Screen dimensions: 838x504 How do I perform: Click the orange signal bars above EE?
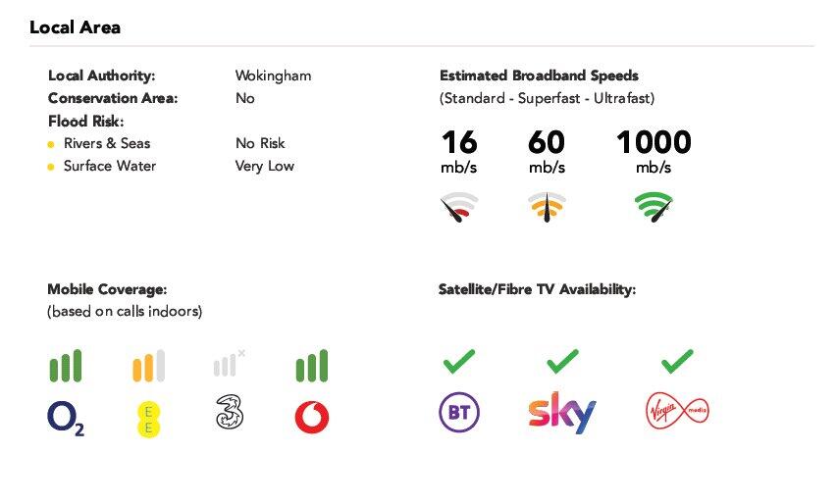point(148,366)
